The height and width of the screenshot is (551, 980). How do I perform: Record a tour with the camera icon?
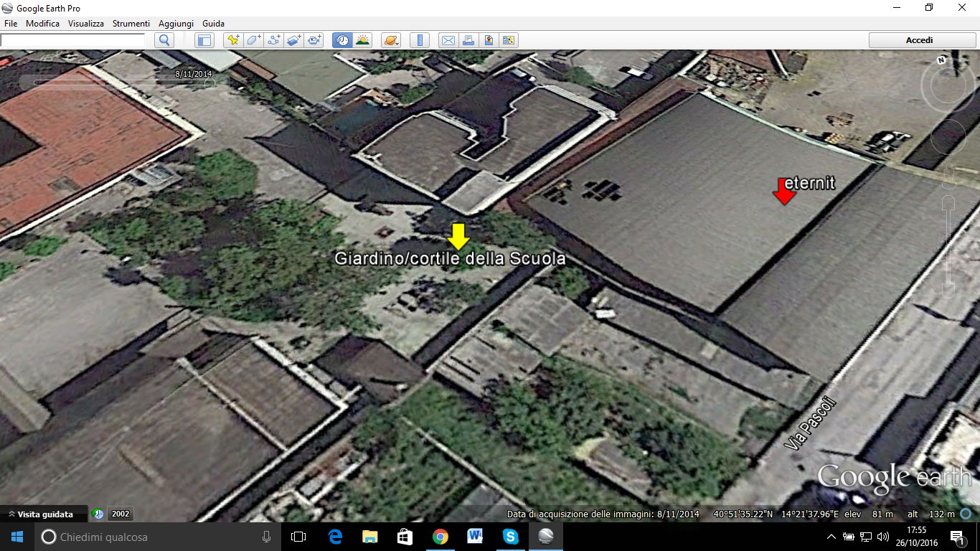pyautogui.click(x=314, y=40)
